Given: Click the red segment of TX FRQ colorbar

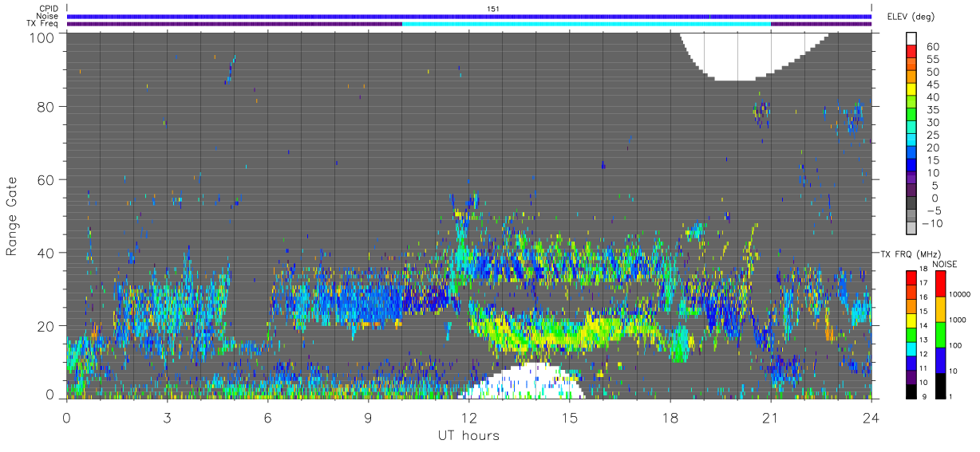Looking at the screenshot, I should 911,277.
